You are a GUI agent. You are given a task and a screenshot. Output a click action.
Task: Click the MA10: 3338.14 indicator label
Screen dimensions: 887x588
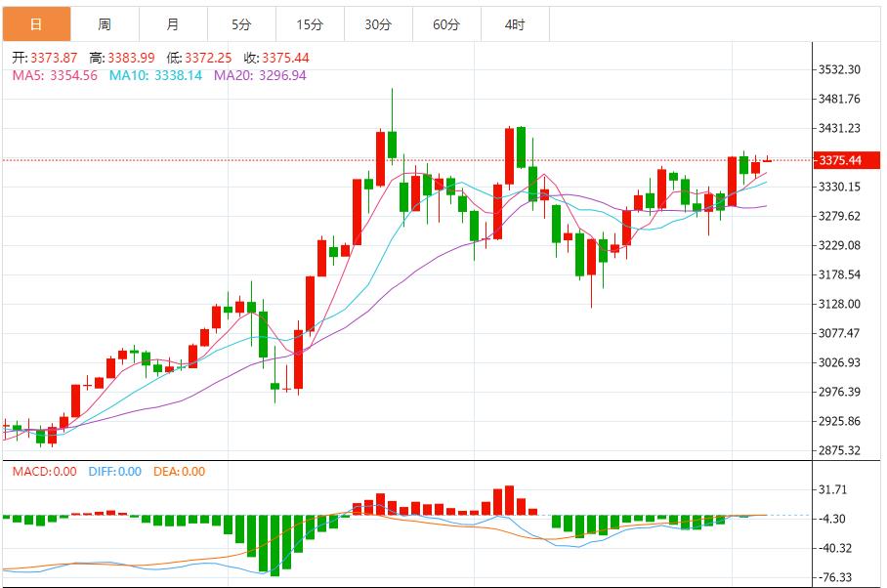point(155,75)
